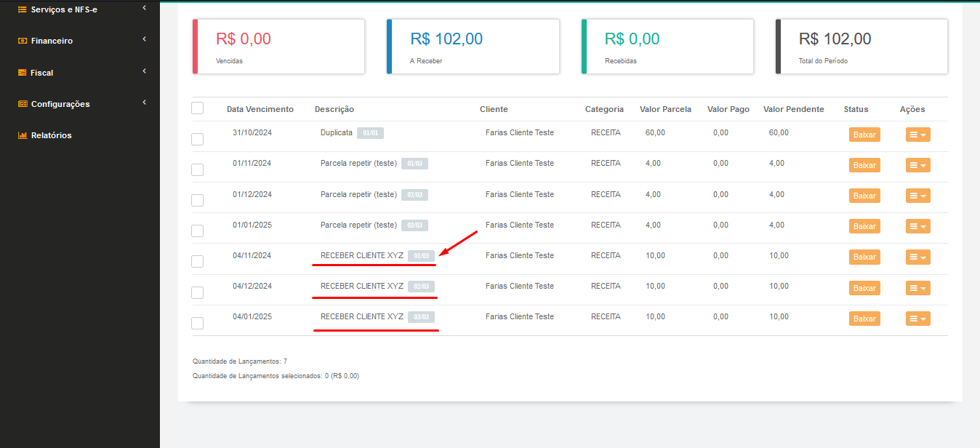The width and height of the screenshot is (980, 448).
Task: Open the Relatórios menu item
Action: tap(51, 135)
